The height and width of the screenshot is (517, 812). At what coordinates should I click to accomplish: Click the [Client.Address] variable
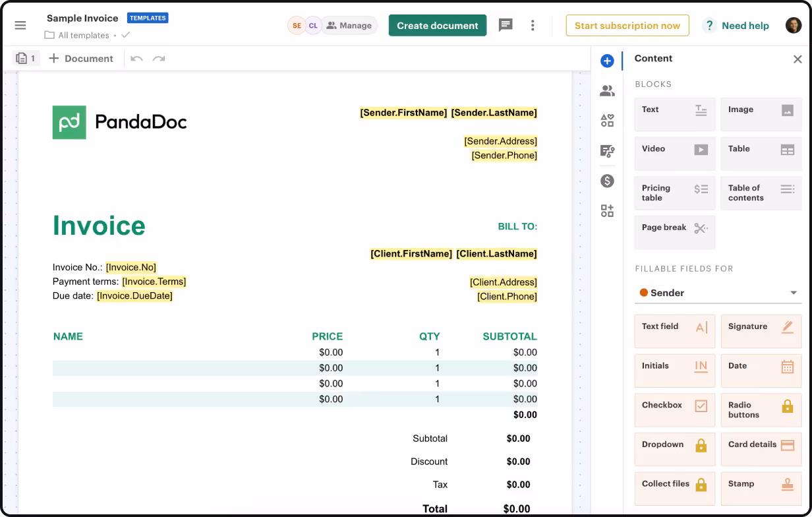(504, 282)
